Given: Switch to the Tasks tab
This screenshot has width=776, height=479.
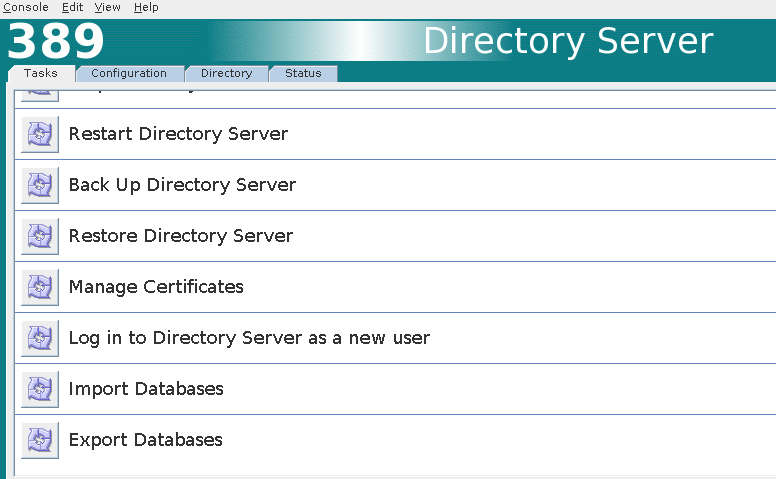Looking at the screenshot, I should click(41, 73).
